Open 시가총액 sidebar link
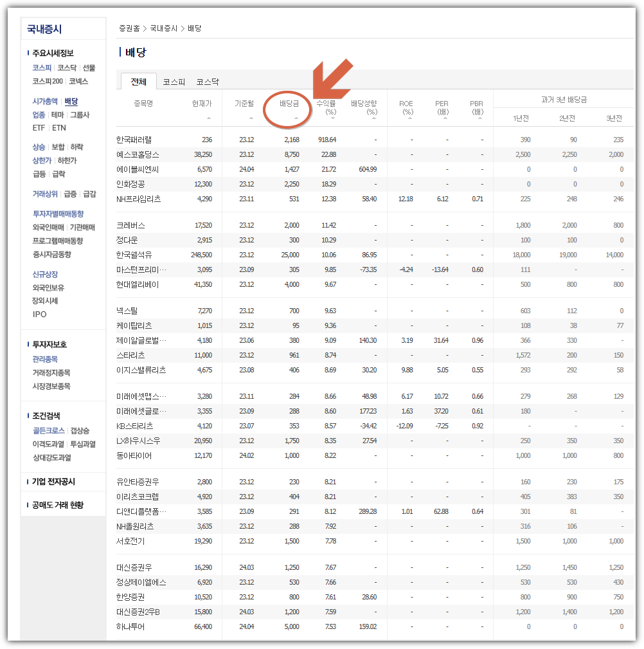Image resolution: width=644 pixels, height=649 pixels. pos(45,102)
